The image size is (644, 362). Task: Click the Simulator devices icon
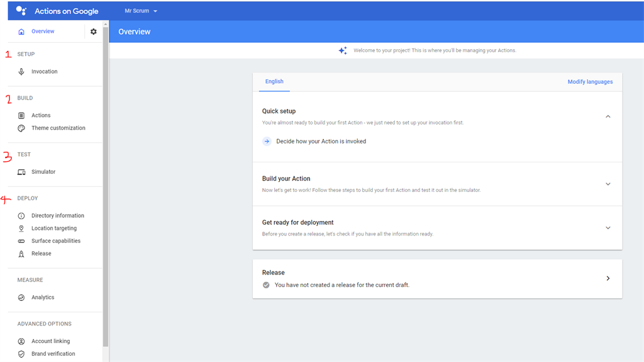[x=21, y=172]
